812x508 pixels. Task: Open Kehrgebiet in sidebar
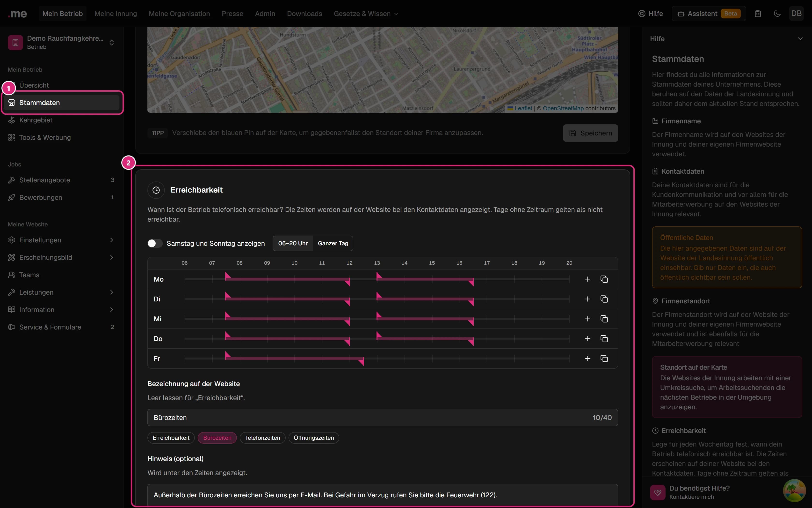(x=62, y=120)
